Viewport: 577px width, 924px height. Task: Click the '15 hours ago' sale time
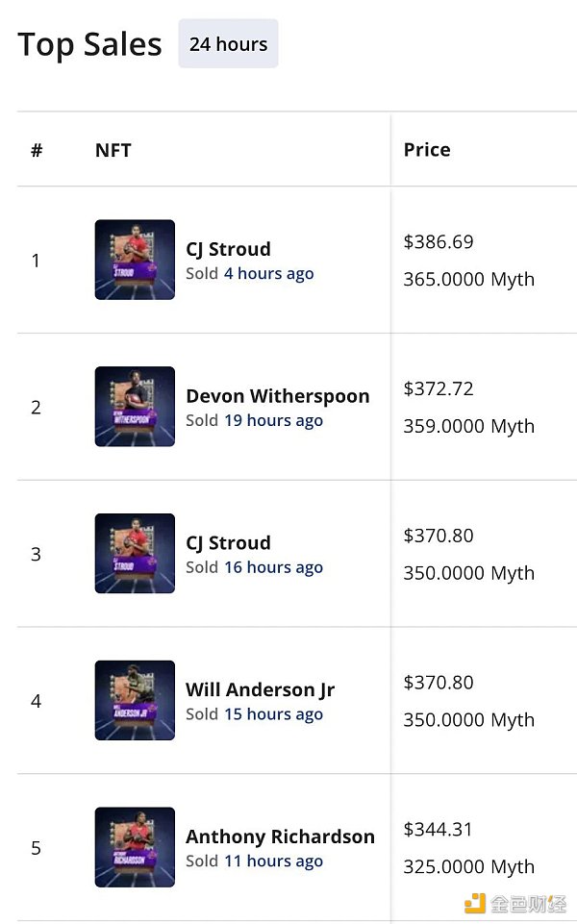[273, 715]
